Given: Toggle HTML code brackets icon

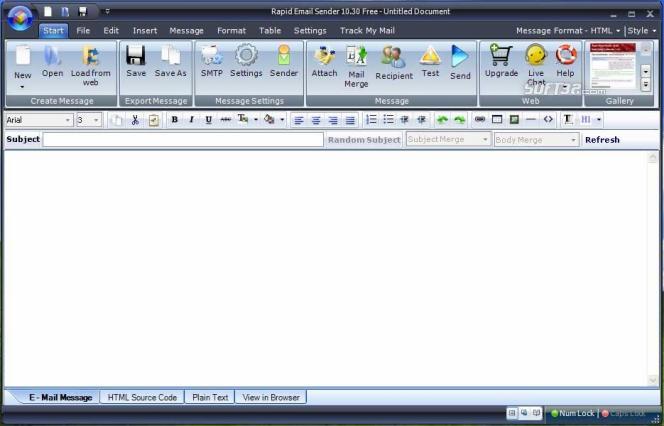Looking at the screenshot, I should (548, 120).
